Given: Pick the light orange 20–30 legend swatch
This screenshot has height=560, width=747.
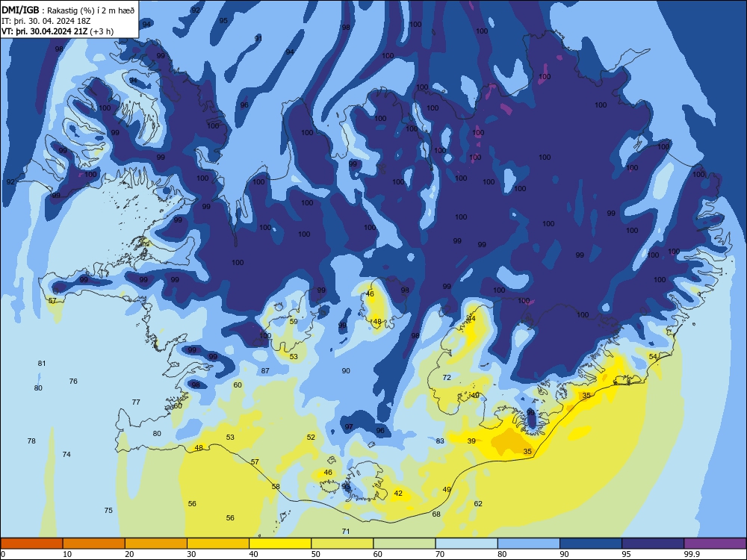Looking at the screenshot, I should coord(156,544).
